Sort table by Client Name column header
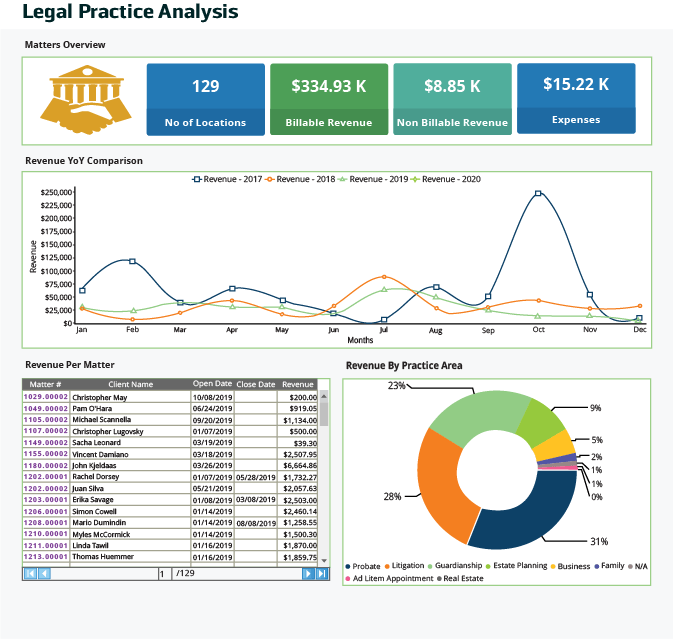The height and width of the screenshot is (639, 673). [130, 384]
